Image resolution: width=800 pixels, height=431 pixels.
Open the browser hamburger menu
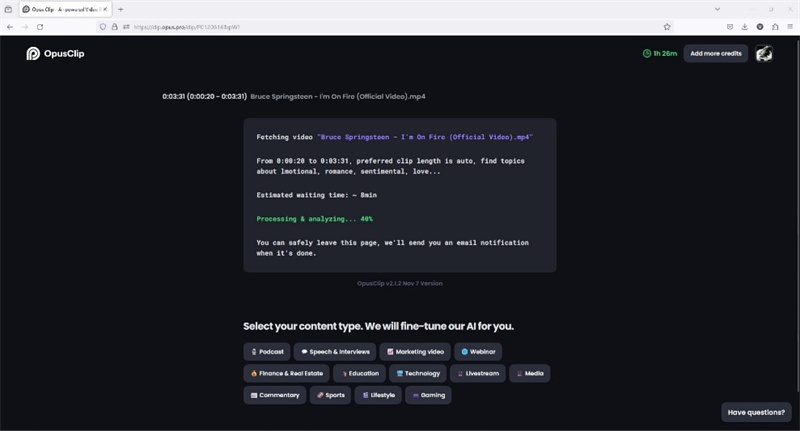(790, 27)
